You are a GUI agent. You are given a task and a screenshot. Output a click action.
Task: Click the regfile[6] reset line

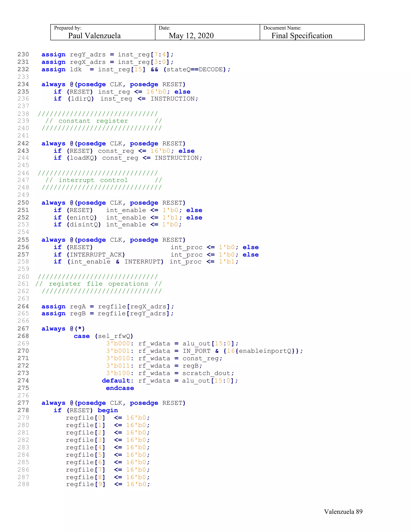[108, 462]
